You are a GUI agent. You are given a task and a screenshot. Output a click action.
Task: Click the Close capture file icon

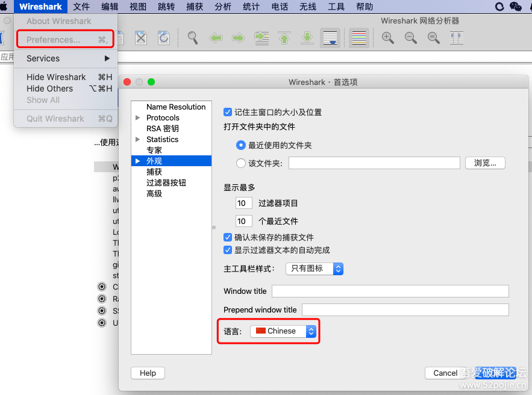[x=141, y=38]
